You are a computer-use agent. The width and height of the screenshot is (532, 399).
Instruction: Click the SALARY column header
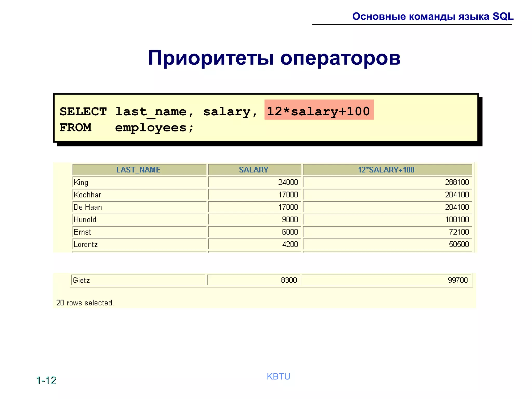[255, 170]
